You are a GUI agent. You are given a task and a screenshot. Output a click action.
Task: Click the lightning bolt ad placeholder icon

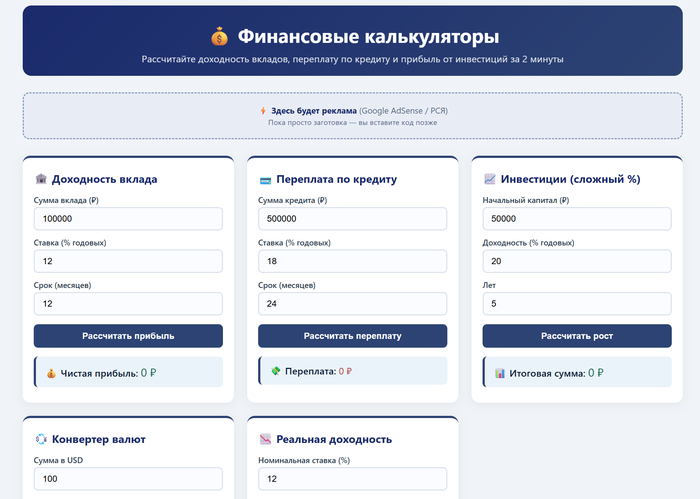(x=263, y=111)
